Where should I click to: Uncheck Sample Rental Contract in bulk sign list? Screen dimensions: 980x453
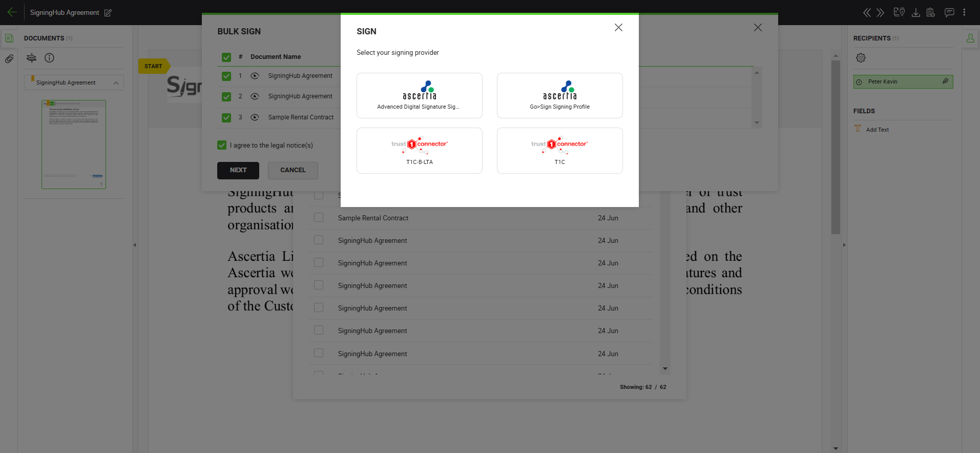pos(226,117)
